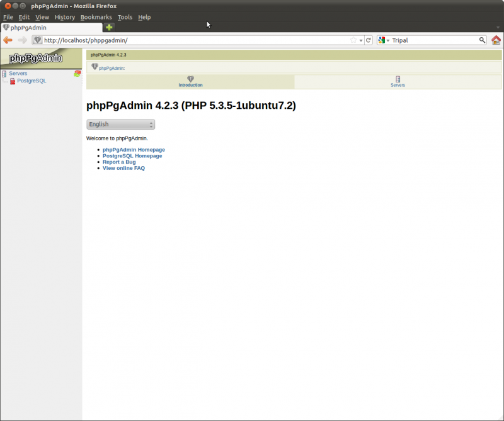
Task: Open the search engine selector dropdown arrow
Action: 388,40
